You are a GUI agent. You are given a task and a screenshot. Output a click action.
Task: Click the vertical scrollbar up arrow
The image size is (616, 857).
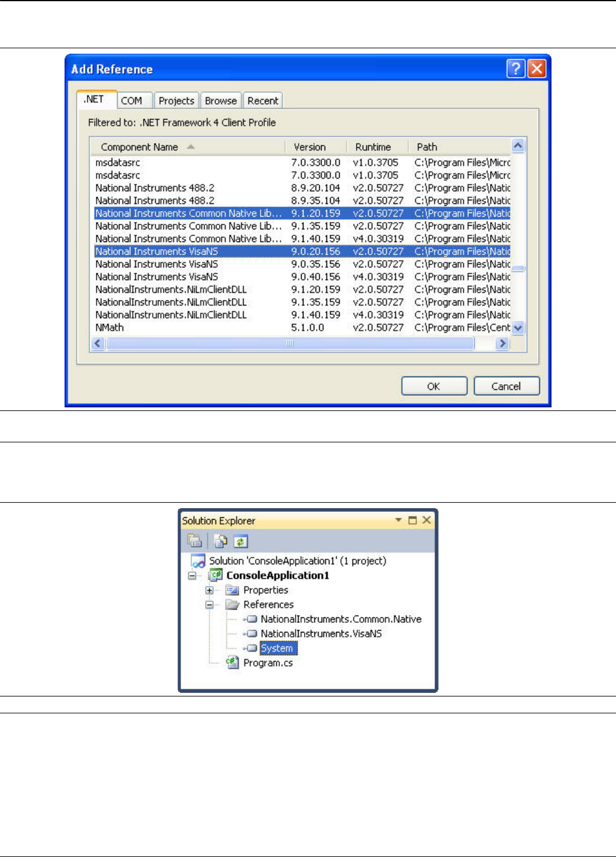click(x=518, y=145)
